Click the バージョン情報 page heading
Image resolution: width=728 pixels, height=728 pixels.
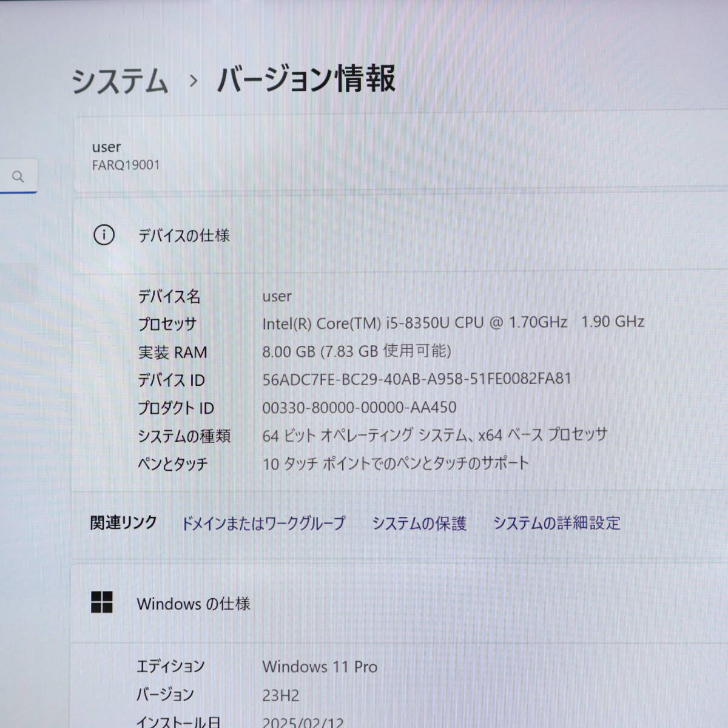306,79
